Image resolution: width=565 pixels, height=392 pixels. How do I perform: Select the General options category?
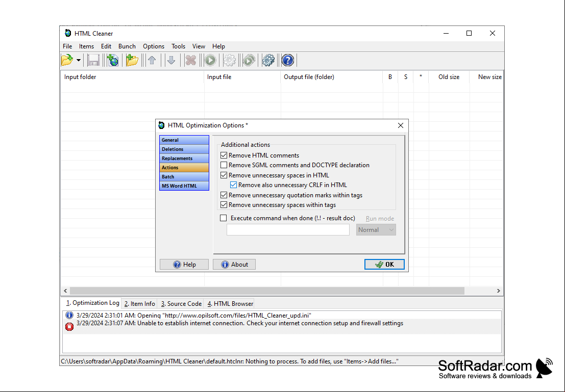184,140
